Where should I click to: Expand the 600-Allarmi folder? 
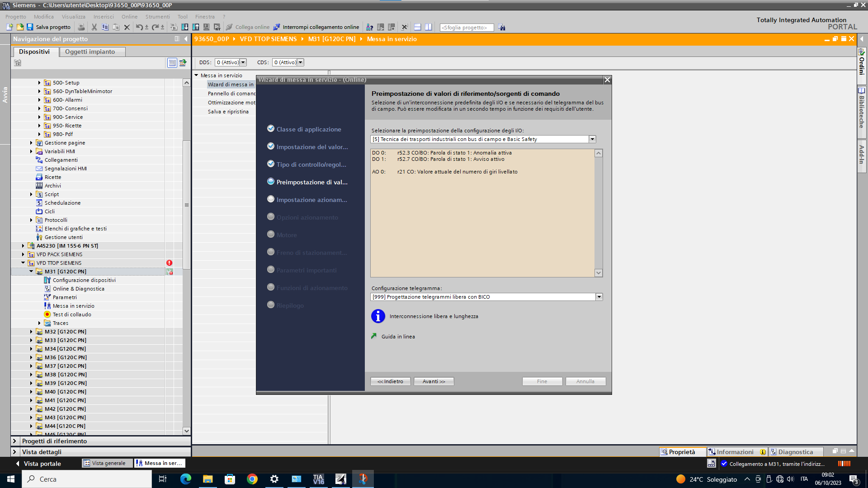[39, 100]
